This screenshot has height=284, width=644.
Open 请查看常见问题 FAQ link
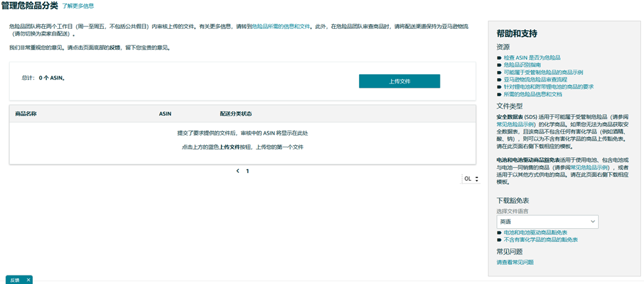515,262
